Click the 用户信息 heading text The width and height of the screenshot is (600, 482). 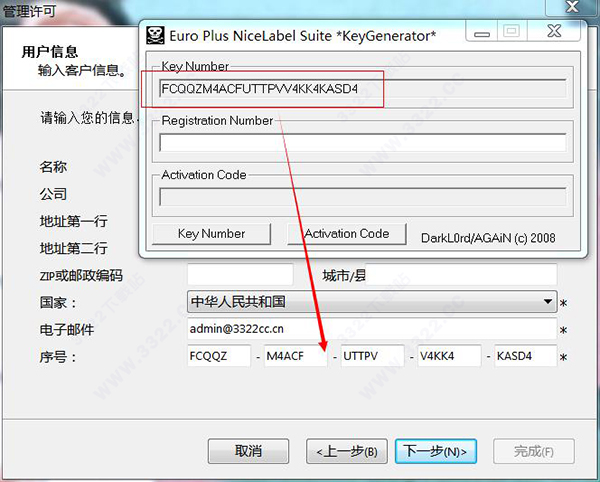[50, 52]
